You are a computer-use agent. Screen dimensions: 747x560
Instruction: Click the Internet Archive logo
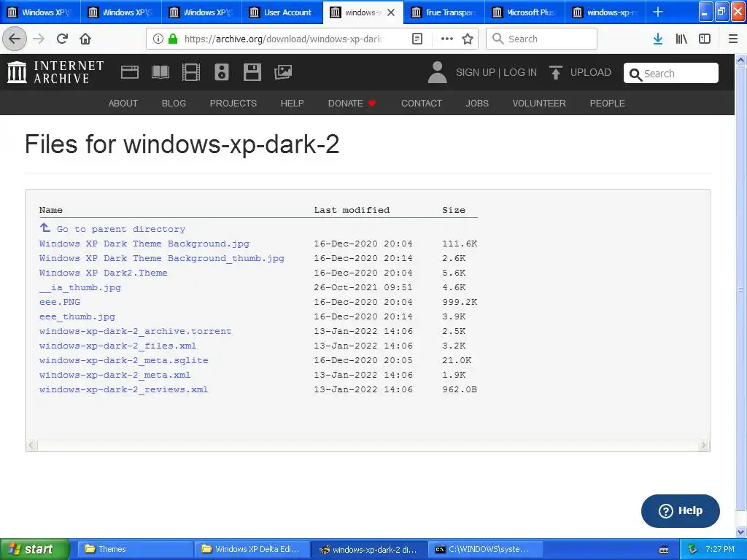(x=55, y=72)
